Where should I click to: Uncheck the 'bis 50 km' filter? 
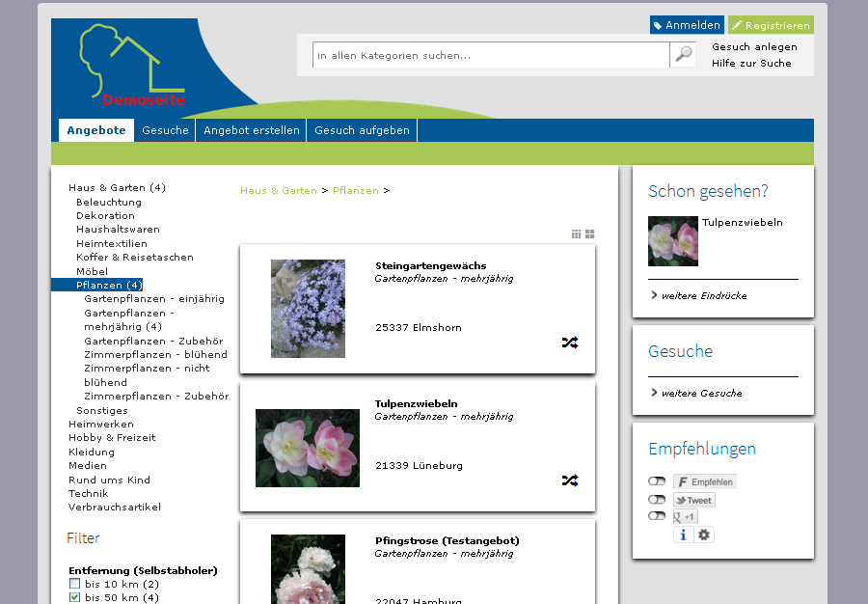74,597
